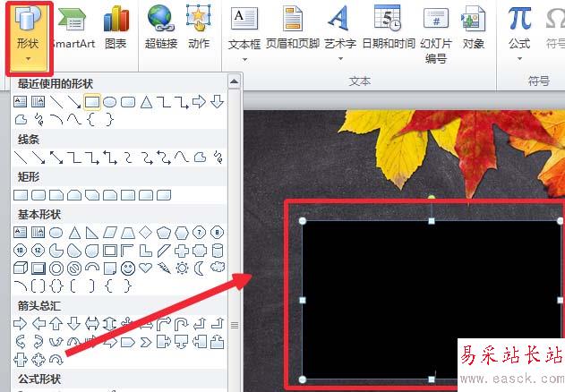Viewport: 565px width, 392px height.
Task: Click top-middle sizing handle of black rectangle
Action: 432,221
